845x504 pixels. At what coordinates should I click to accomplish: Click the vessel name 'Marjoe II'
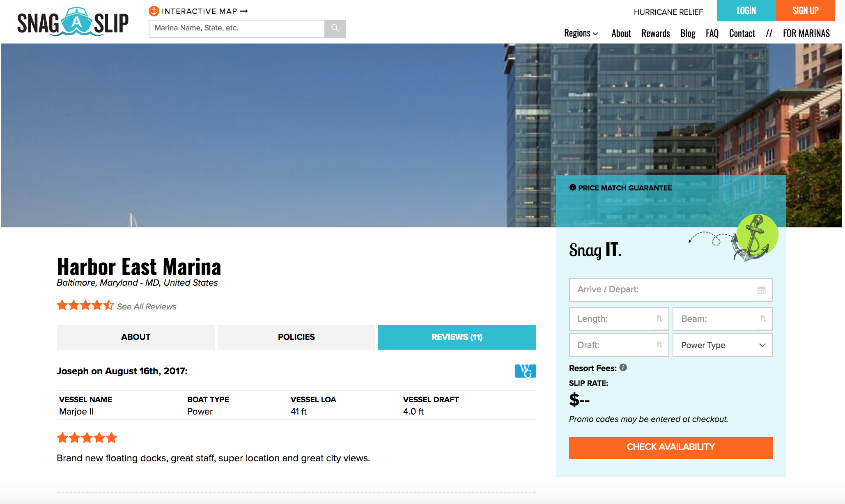[x=76, y=412]
